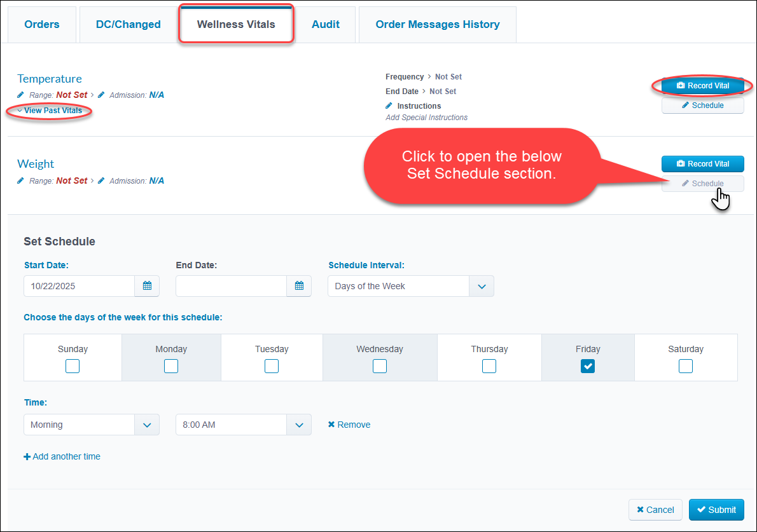Edit the Weight range pencil icon
757x532 pixels.
click(21, 181)
